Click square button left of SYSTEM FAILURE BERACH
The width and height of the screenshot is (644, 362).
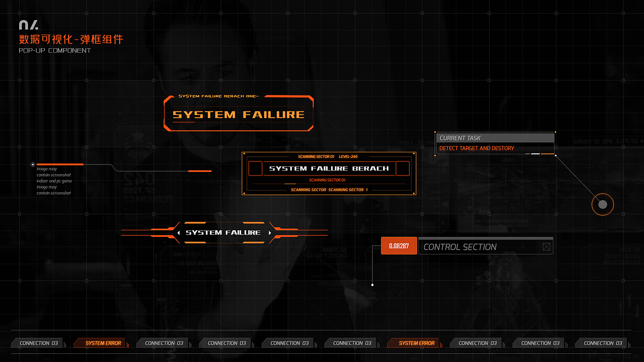(256, 168)
